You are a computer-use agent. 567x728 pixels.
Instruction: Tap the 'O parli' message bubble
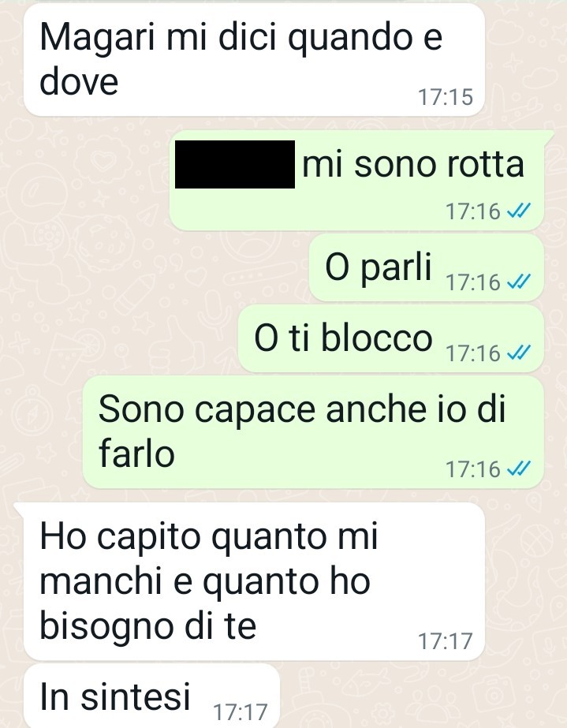pos(427,268)
